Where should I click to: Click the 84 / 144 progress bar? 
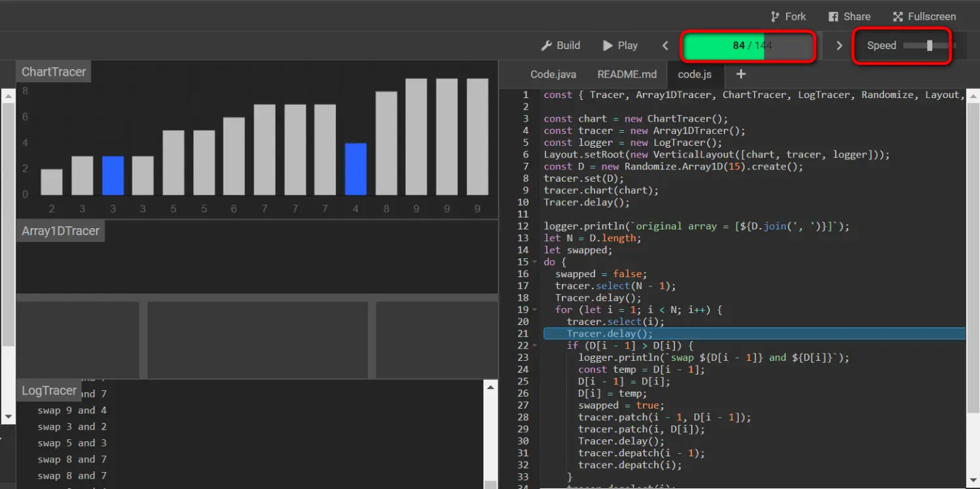748,46
